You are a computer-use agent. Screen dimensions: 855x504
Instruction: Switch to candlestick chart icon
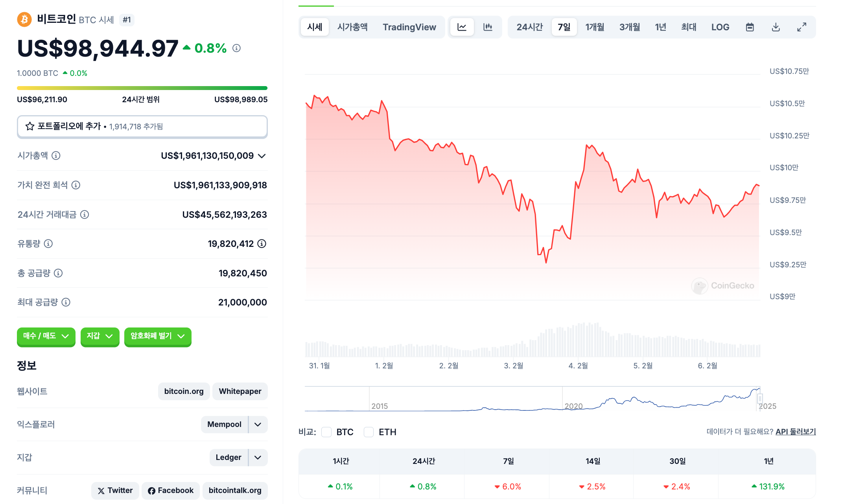(488, 27)
